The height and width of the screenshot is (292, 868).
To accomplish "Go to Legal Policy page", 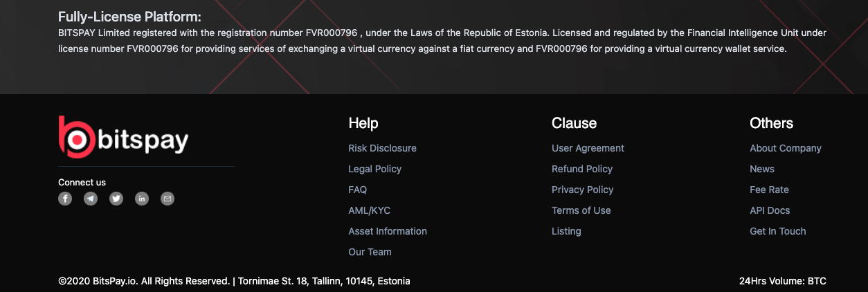I will pos(374,169).
